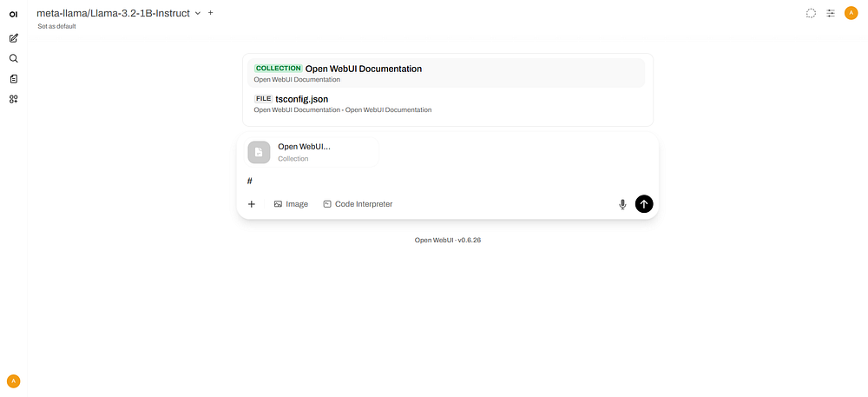The width and height of the screenshot is (868, 397).
Task: Open the user avatar menu at top right
Action: (x=851, y=13)
